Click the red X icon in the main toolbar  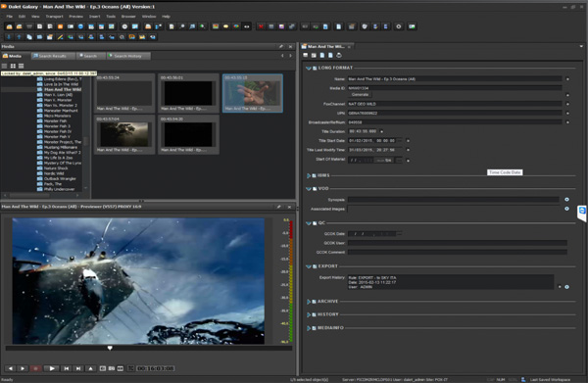pos(261,26)
